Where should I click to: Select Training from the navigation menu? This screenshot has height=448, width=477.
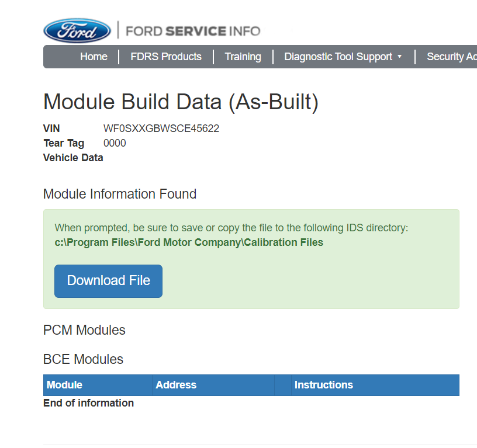[x=243, y=57]
